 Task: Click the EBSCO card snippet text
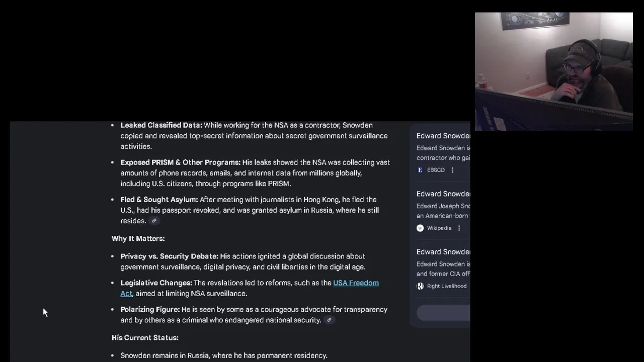click(443, 153)
